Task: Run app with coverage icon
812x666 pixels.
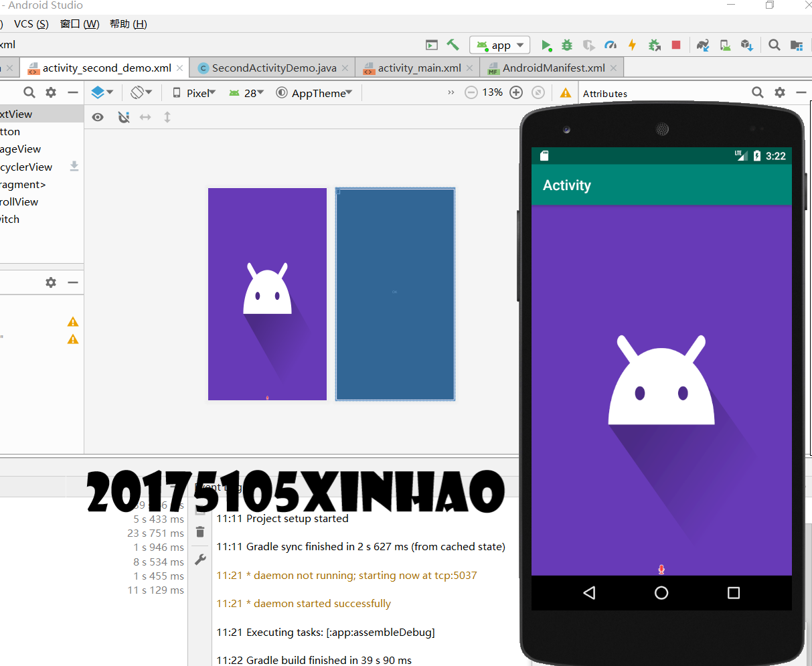Action: pos(588,45)
